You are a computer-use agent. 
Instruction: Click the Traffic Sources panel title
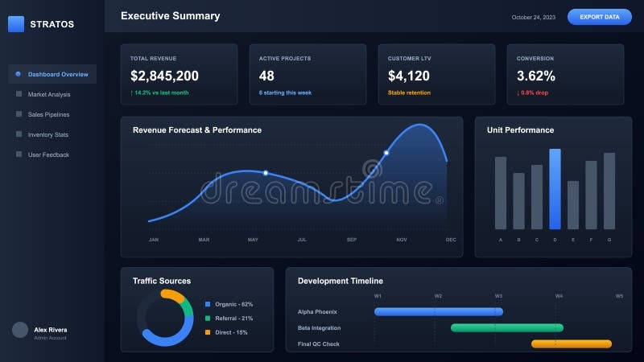tap(162, 281)
